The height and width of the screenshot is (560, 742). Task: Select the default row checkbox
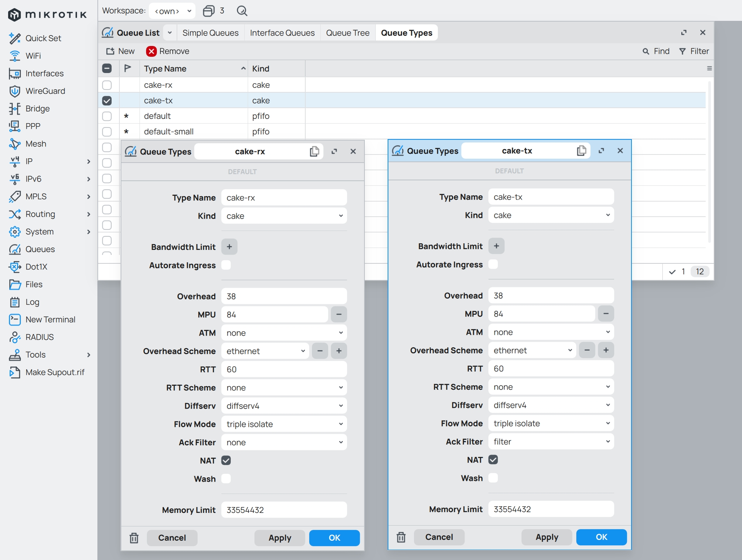[107, 116]
